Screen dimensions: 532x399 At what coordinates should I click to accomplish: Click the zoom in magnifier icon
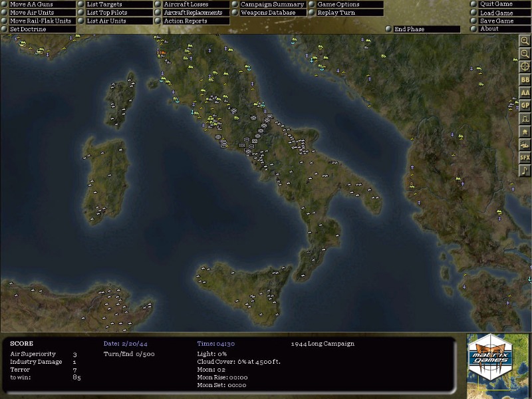pyautogui.click(x=525, y=41)
